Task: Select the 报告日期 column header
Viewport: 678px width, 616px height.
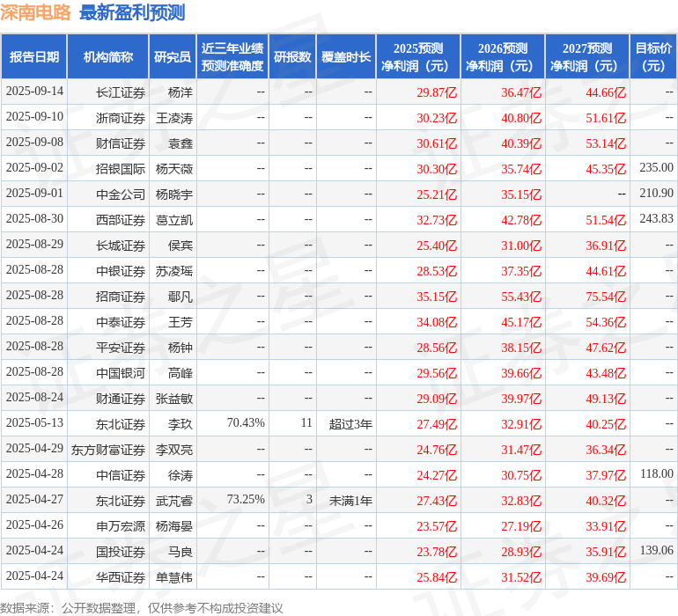Action: tap(34, 57)
